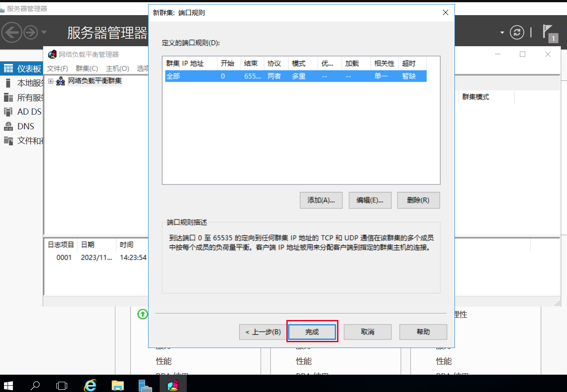
Task: Select the DNS item in sidebar
Action: coord(25,126)
